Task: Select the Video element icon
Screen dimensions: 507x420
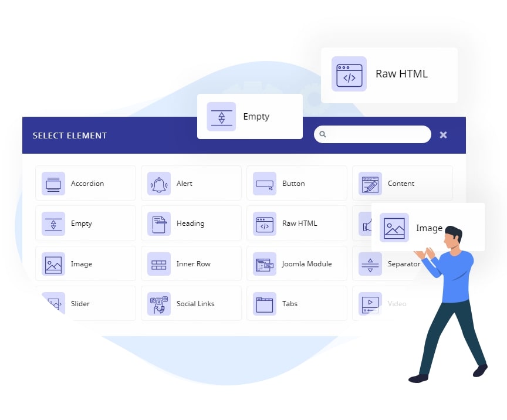Action: click(x=370, y=304)
